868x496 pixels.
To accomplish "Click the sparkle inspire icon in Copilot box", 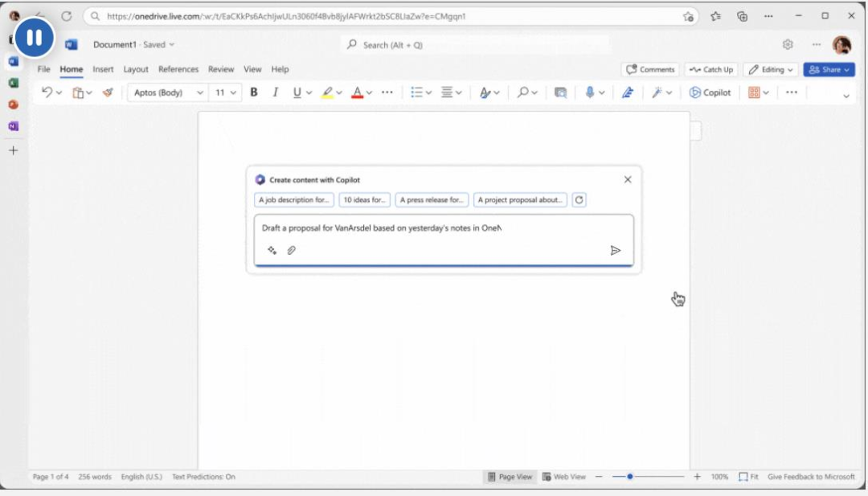I will [272, 251].
